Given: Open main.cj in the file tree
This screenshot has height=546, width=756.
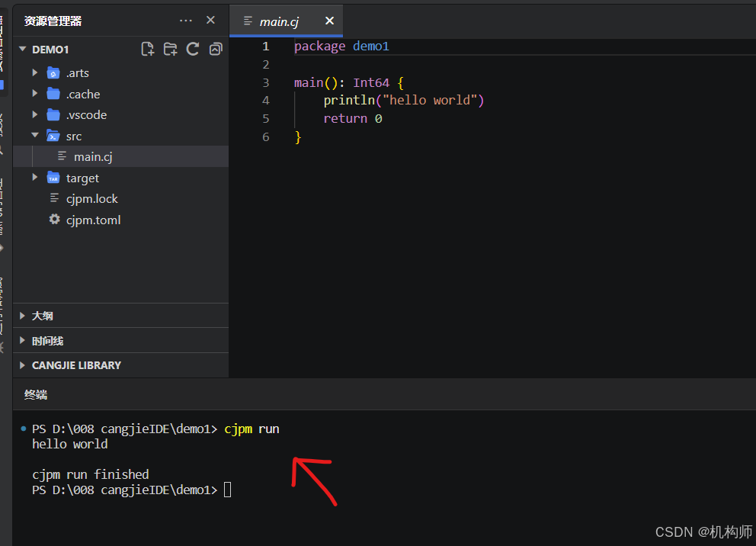Looking at the screenshot, I should tap(120, 157).
